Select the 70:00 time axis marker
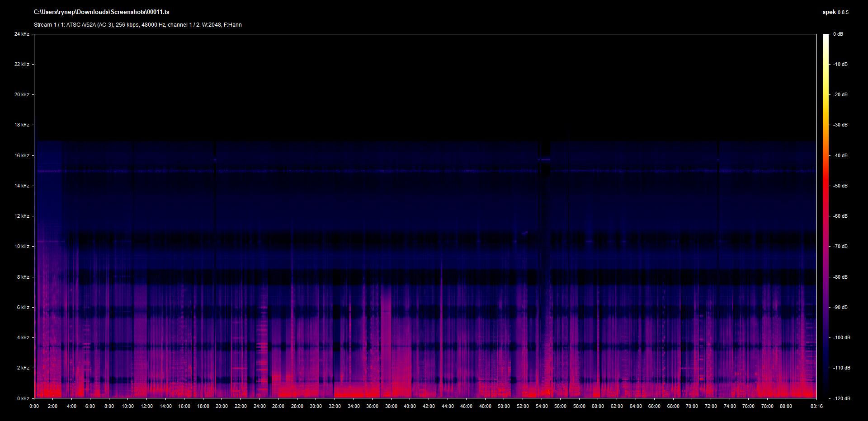The height and width of the screenshot is (421, 868). point(692,406)
